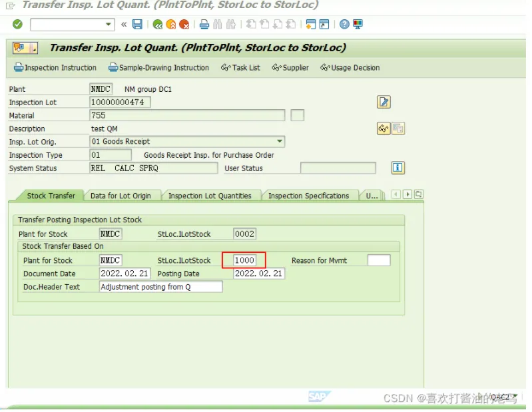Image resolution: width=532 pixels, height=412 pixels.
Task: Click the Task List button
Action: 240,68
